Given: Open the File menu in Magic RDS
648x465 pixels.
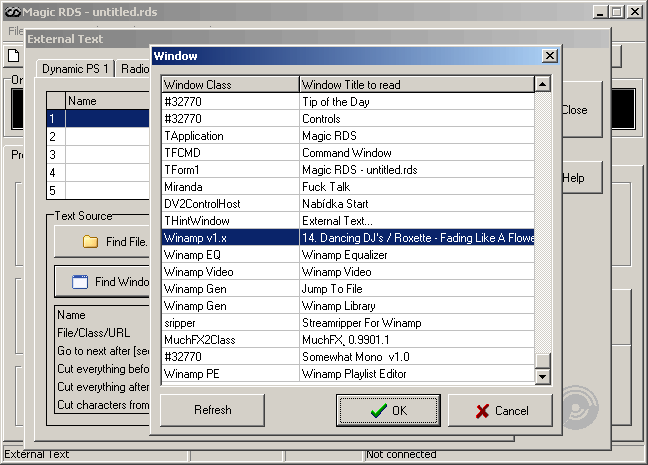Looking at the screenshot, I should tap(16, 31).
